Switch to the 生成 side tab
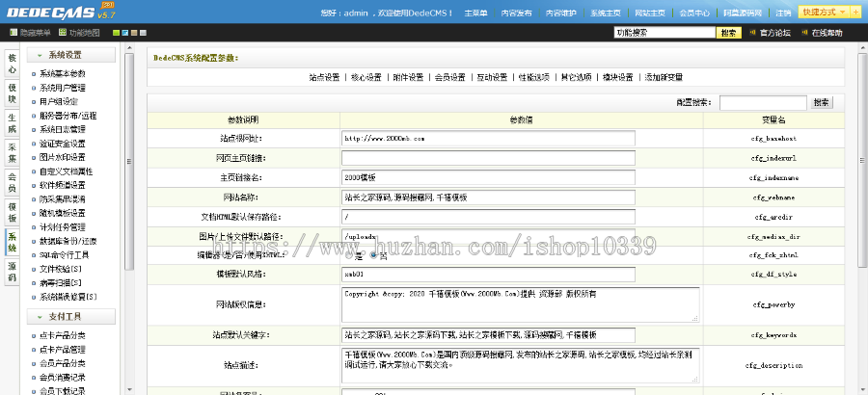 pos(13,123)
